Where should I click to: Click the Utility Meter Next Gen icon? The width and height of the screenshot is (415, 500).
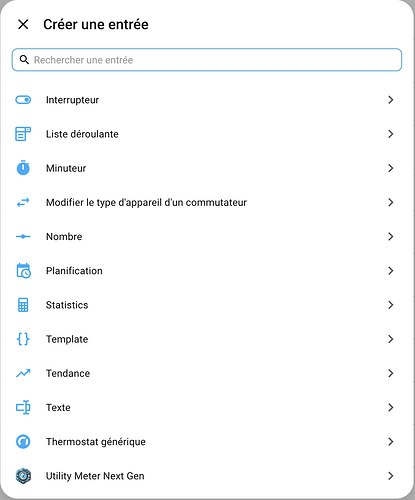(23, 476)
